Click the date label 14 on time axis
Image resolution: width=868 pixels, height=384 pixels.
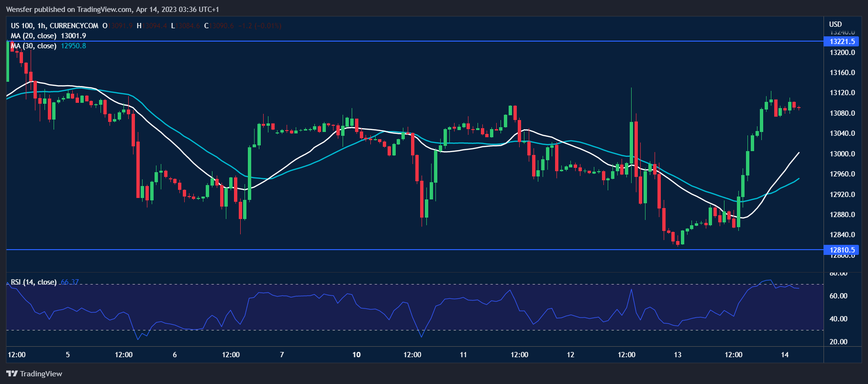pos(785,354)
